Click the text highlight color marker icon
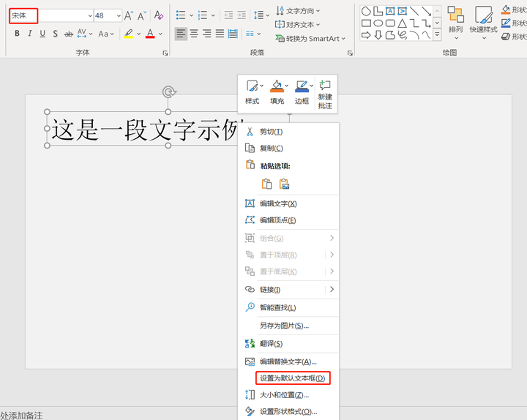 (128, 34)
